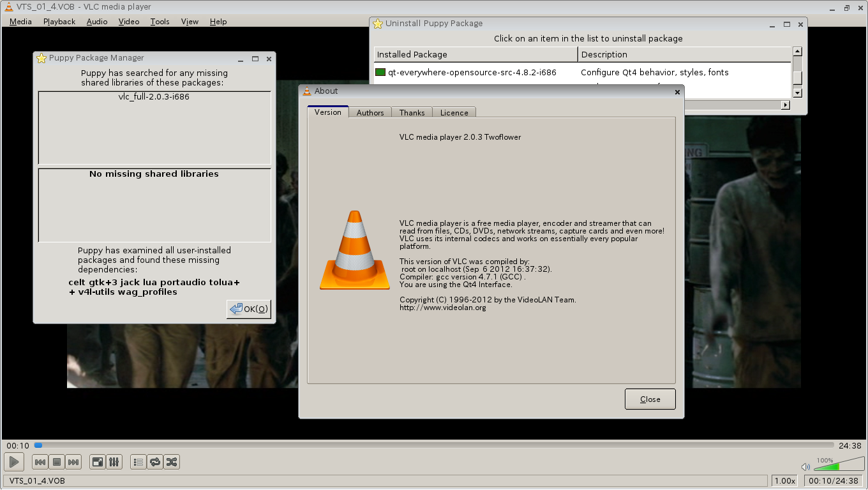Image resolution: width=868 pixels, height=490 pixels.
Task: Open the Audio menu
Action: [x=97, y=21]
